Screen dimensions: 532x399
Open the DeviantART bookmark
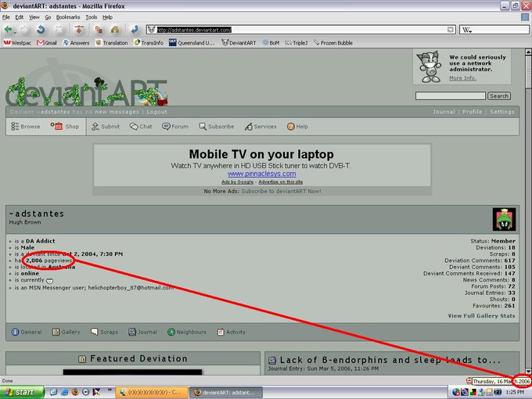pyautogui.click(x=239, y=43)
